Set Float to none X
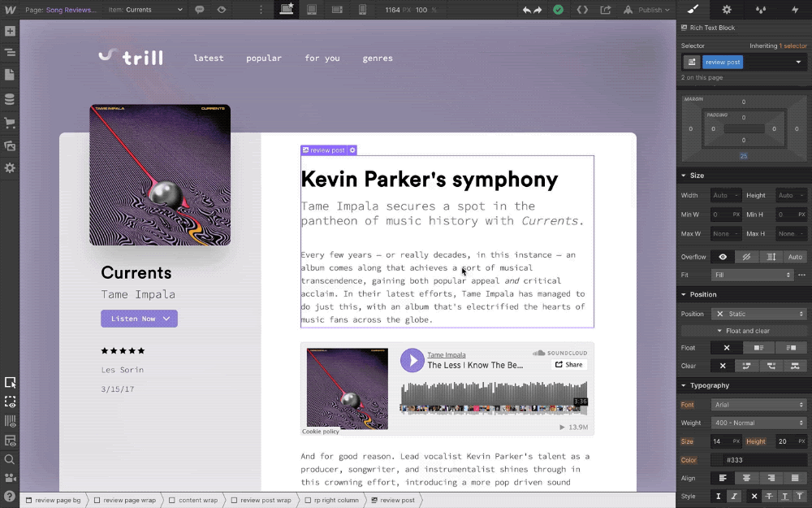This screenshot has height=508, width=812. (x=727, y=348)
